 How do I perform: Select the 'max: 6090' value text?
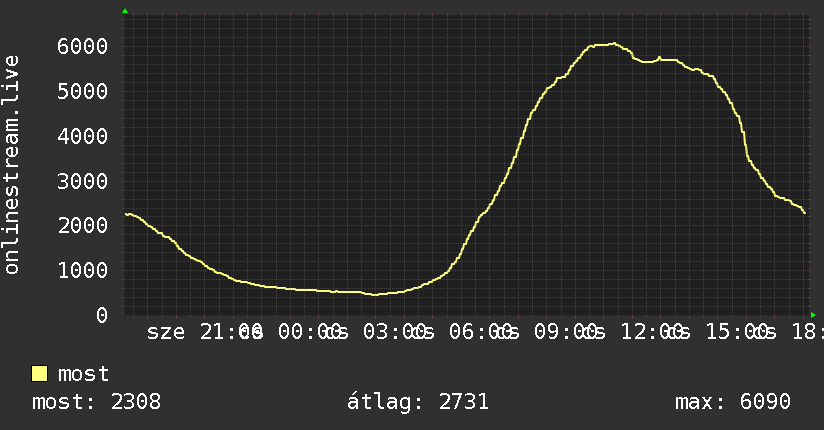733,402
